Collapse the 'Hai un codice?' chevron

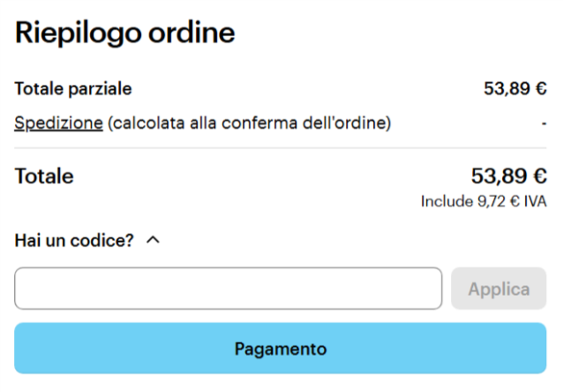coord(153,239)
